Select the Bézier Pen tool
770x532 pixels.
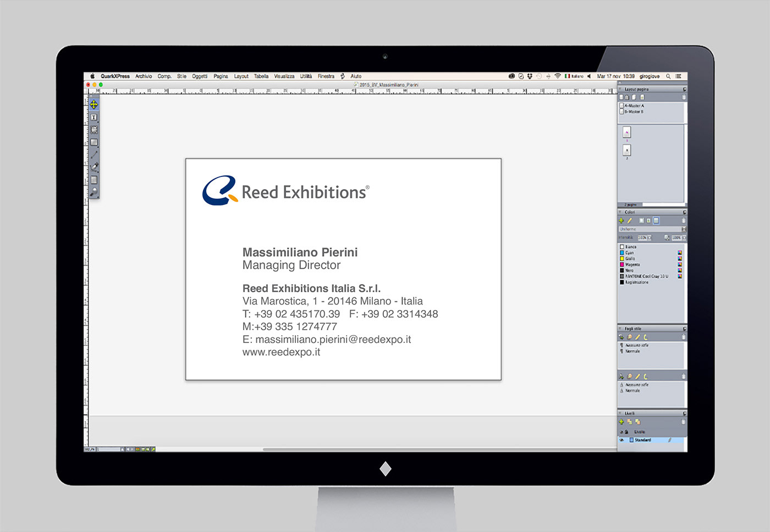tap(94, 167)
